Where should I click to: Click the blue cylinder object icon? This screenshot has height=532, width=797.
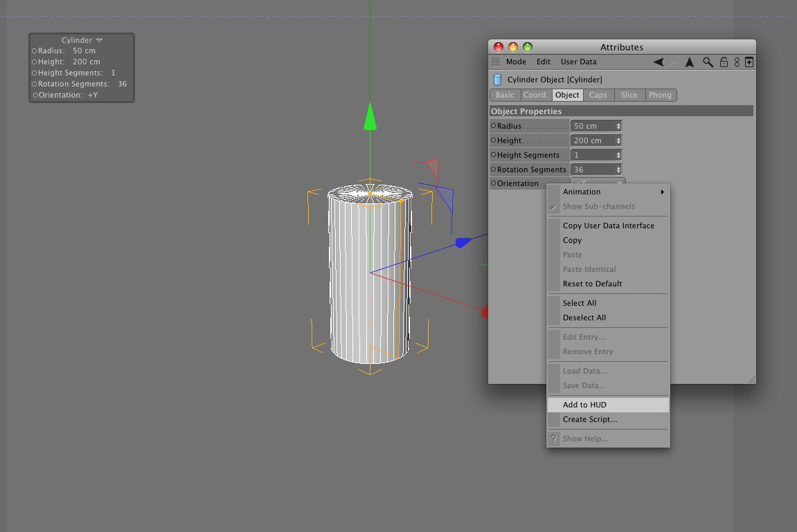(498, 80)
